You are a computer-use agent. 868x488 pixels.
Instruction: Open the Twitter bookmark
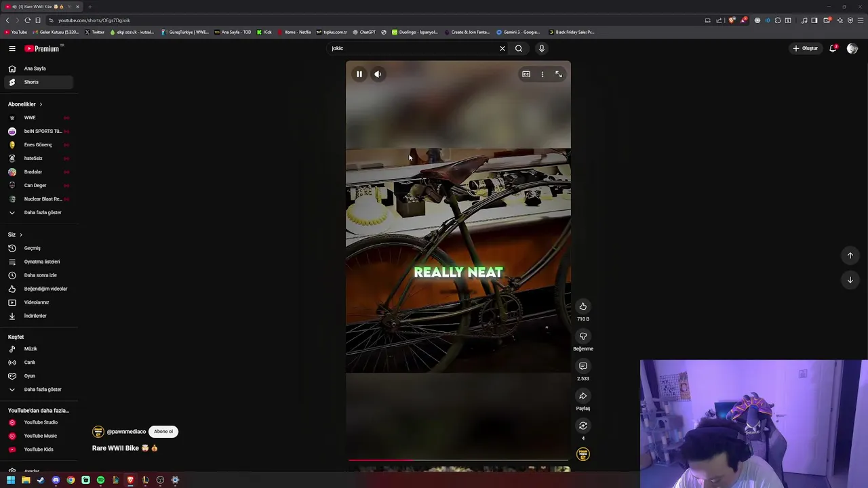pos(95,32)
